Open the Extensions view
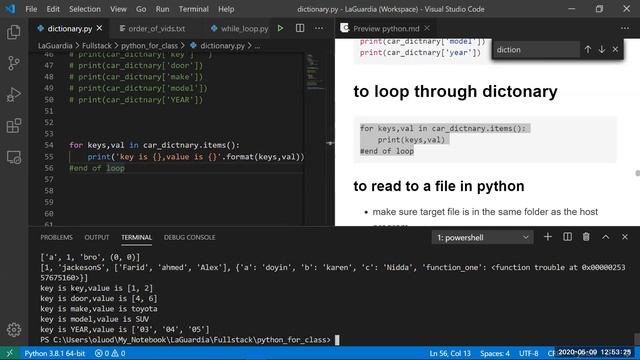 [x=13, y=126]
